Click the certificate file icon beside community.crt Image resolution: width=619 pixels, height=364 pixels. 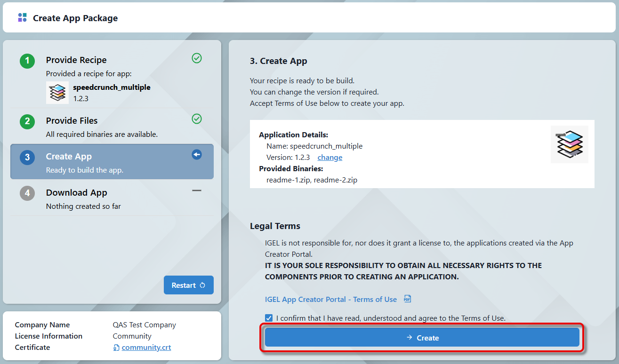(116, 348)
